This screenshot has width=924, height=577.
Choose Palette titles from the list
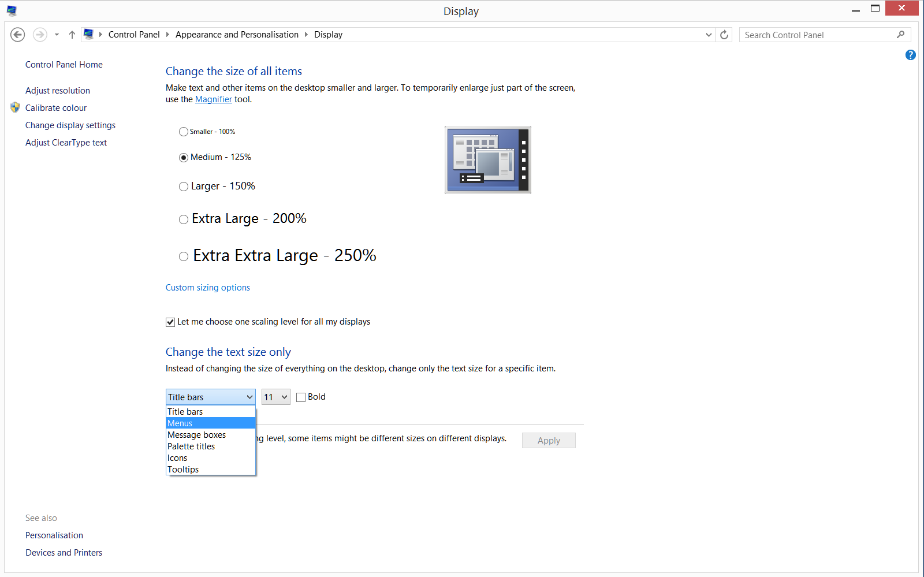(211, 446)
